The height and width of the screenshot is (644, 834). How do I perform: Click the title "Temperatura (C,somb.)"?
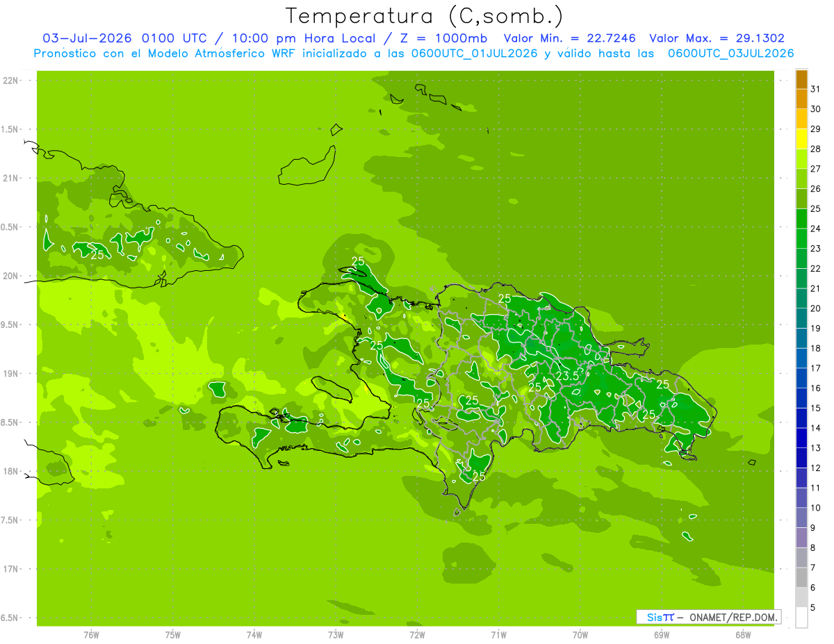(x=425, y=16)
